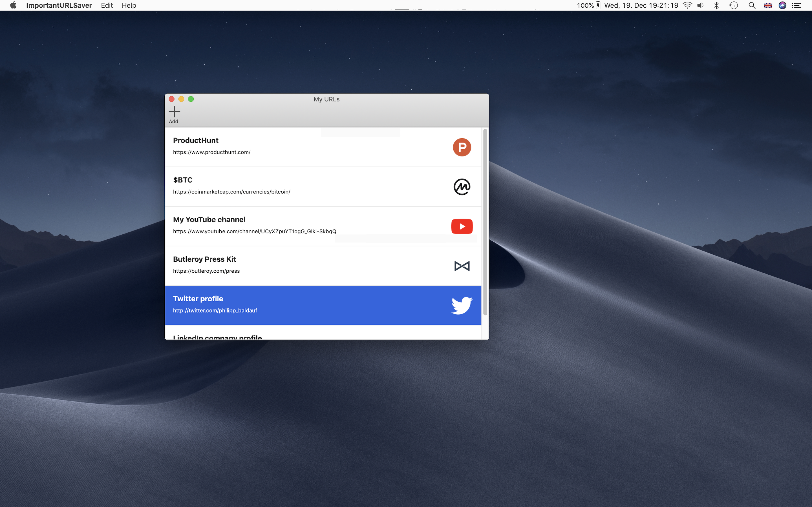
Task: Click the Add plus icon in toolbar
Action: [x=174, y=112]
